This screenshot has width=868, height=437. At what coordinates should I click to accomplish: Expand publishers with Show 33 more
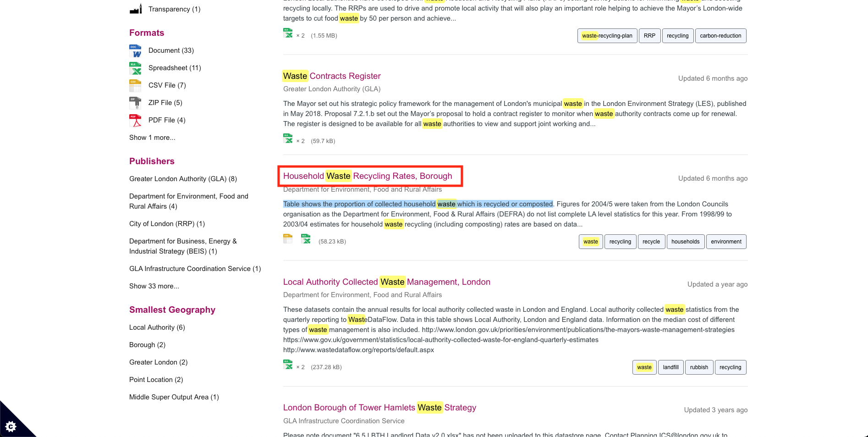point(154,286)
